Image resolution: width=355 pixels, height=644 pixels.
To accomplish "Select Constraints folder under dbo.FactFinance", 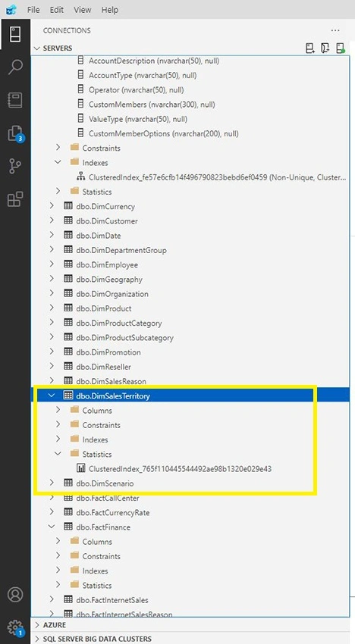I will click(x=101, y=556).
